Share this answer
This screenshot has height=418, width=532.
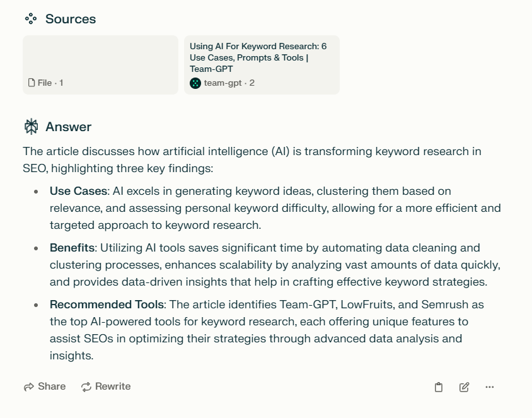click(45, 386)
